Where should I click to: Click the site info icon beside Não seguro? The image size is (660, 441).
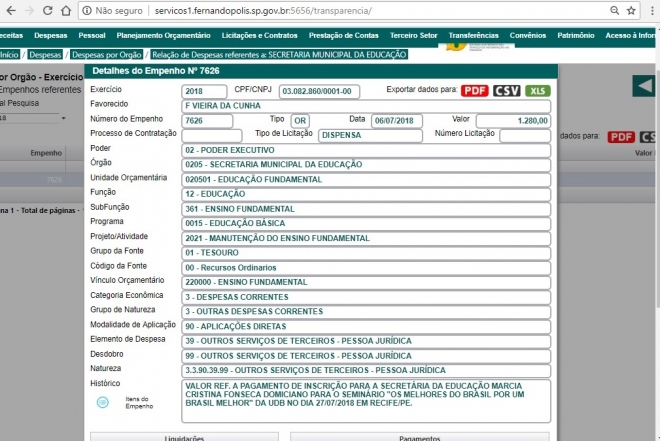86,11
